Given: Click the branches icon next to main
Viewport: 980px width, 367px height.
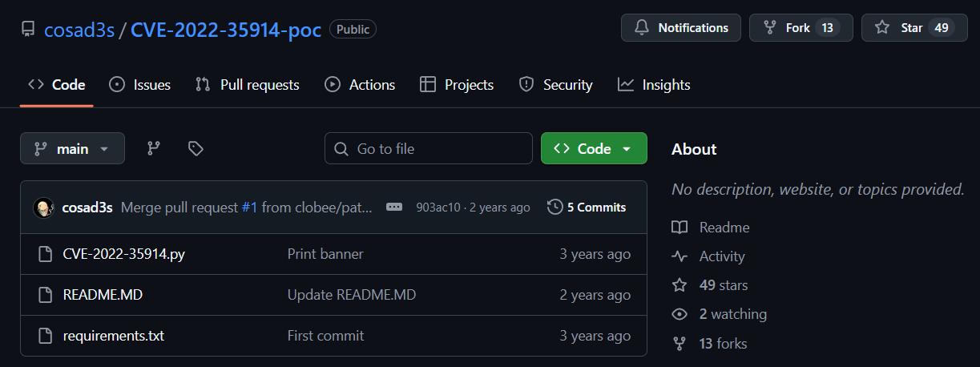Looking at the screenshot, I should tap(153, 148).
